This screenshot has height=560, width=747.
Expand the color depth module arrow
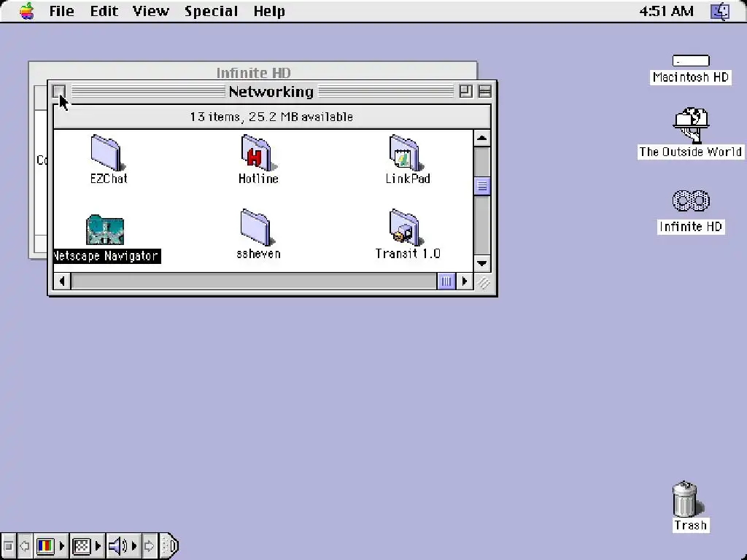tap(61, 545)
